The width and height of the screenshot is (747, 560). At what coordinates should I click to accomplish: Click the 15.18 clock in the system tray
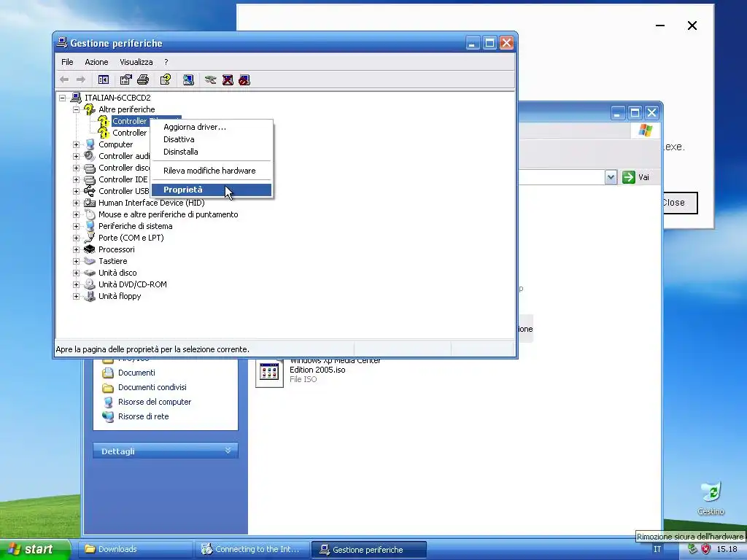coord(727,549)
